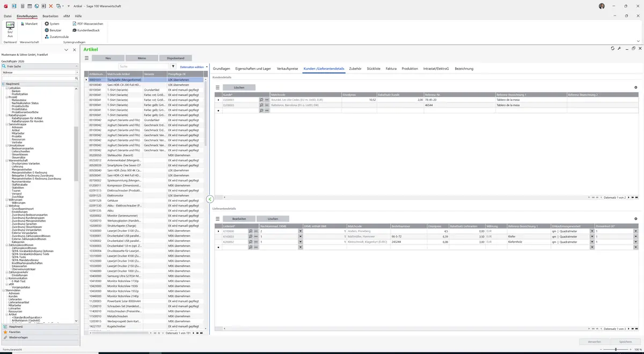Click the wrench icon in Artikel window header
The height and width of the screenshot is (354, 644).
(x=619, y=48)
